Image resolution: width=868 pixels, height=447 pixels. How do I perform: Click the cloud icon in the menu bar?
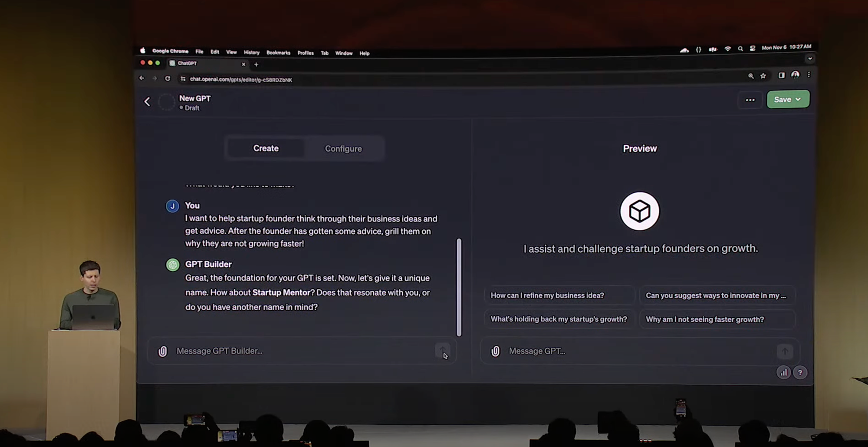pyautogui.click(x=684, y=50)
